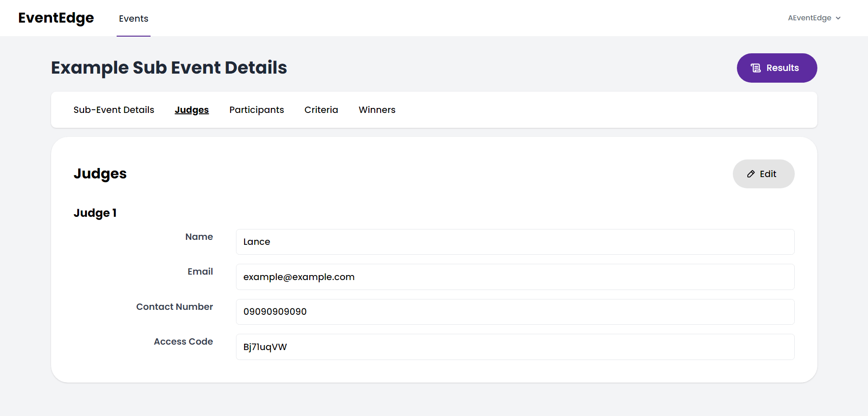Click the EventEdge logo
This screenshot has height=416, width=868.
click(x=56, y=18)
